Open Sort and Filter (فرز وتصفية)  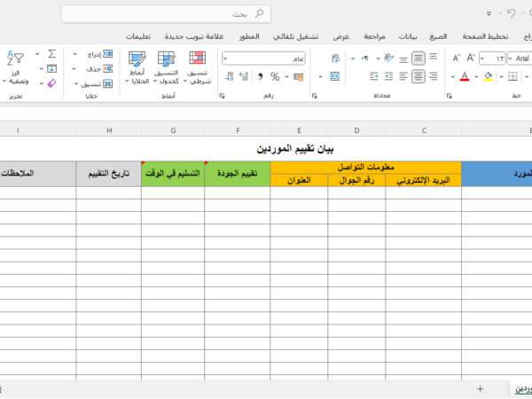pyautogui.click(x=16, y=67)
